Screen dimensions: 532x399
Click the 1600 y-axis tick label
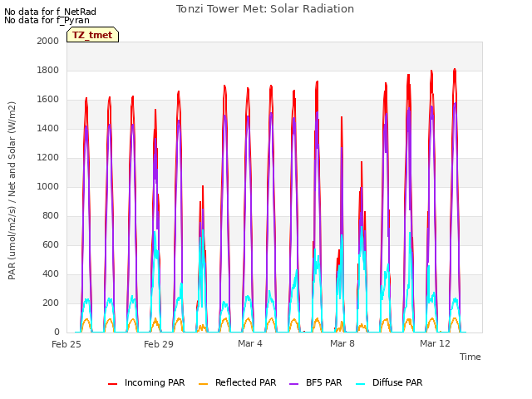pos(48,100)
